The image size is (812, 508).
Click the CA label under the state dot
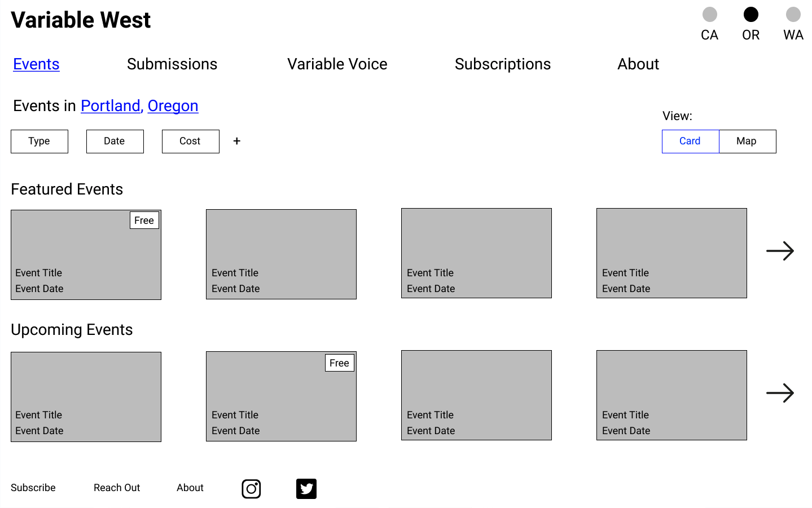tap(710, 35)
